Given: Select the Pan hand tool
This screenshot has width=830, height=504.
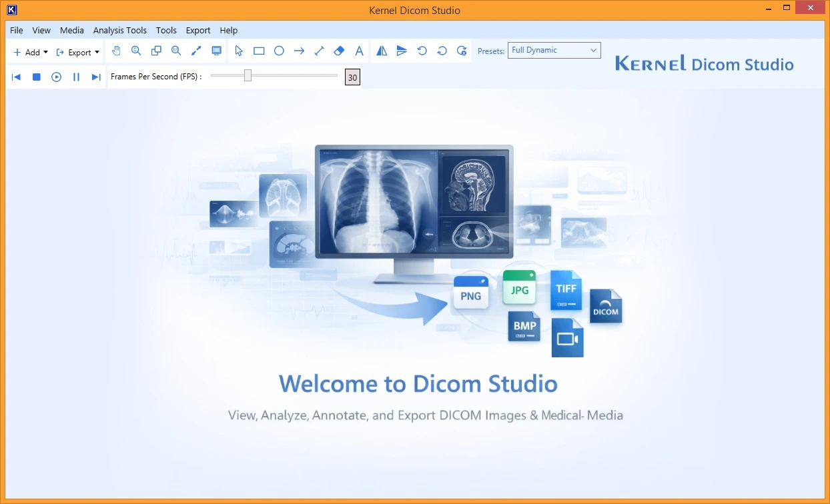Looking at the screenshot, I should pyautogui.click(x=116, y=51).
